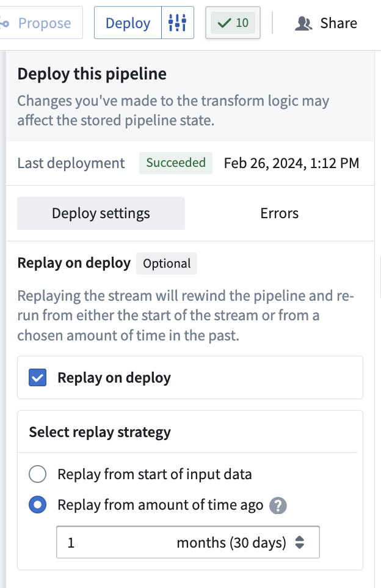Select Replay from start of input data
Viewport: 381px width, 588px height.
[x=37, y=474]
